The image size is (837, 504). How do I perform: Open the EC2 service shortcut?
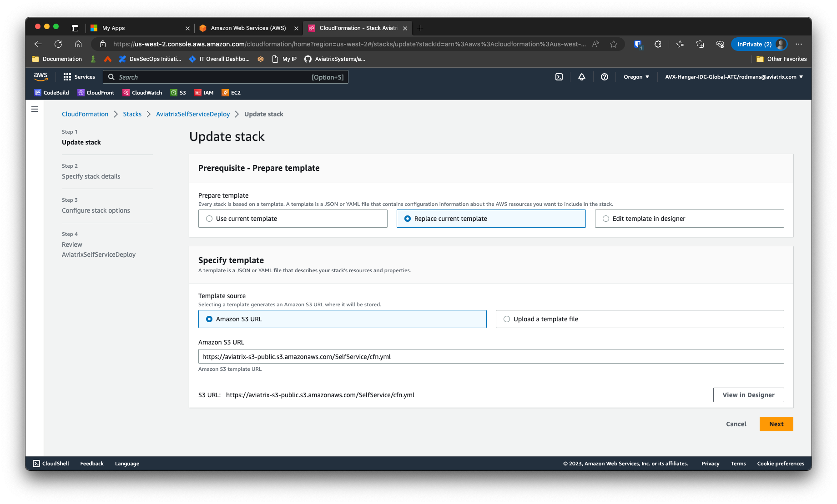point(231,93)
